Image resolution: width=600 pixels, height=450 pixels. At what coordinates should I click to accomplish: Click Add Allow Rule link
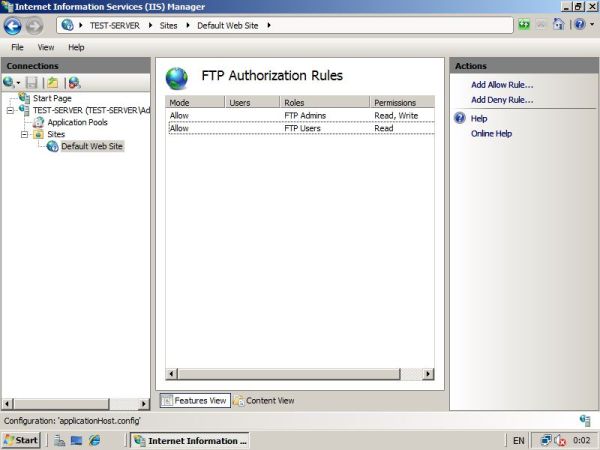(502, 85)
